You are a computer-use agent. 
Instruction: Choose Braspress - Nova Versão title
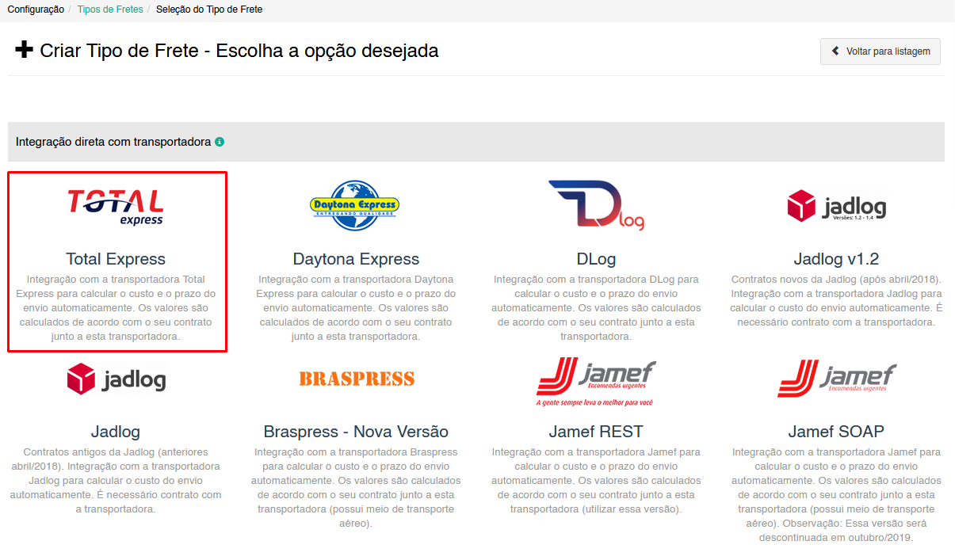[356, 432]
